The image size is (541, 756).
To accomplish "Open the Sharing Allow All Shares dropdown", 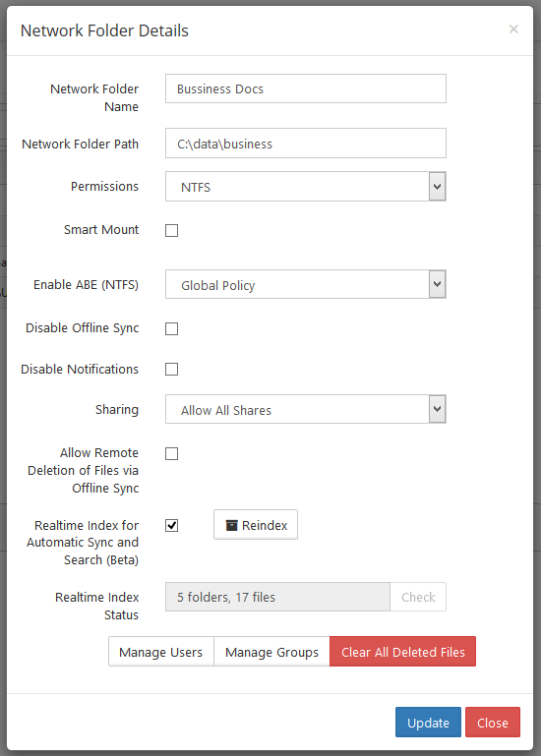I will 306,409.
